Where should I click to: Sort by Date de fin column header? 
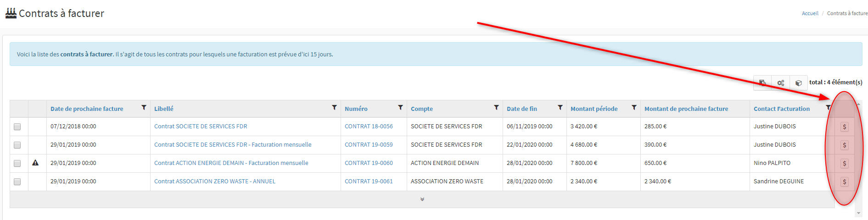pos(522,109)
